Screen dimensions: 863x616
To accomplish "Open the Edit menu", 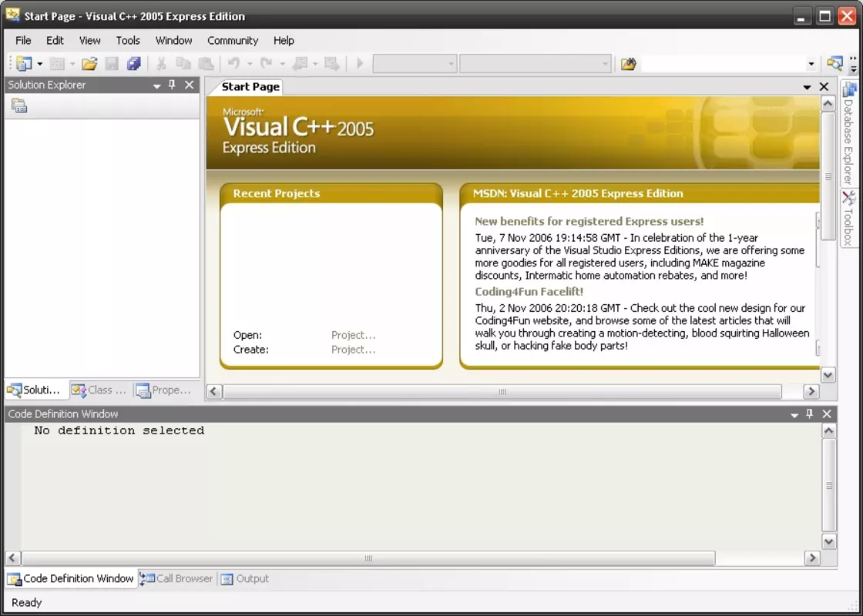I will [55, 40].
